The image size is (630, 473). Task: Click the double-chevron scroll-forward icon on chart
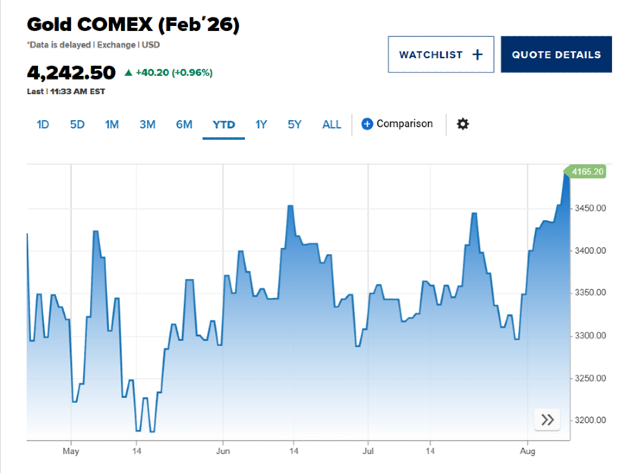tap(547, 420)
